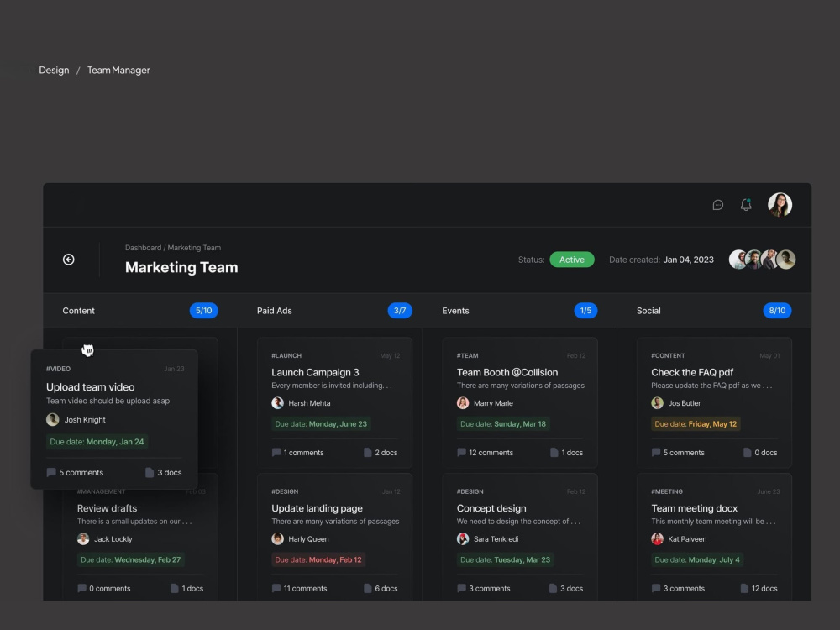Click Dashboard / Marketing Team breadcrumb
The width and height of the screenshot is (840, 630).
click(x=172, y=248)
